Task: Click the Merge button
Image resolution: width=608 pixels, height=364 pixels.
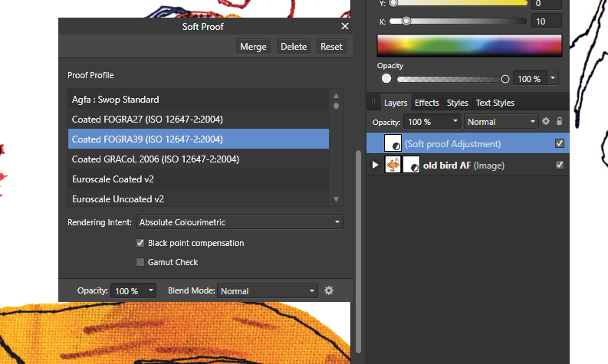Action: click(x=253, y=47)
